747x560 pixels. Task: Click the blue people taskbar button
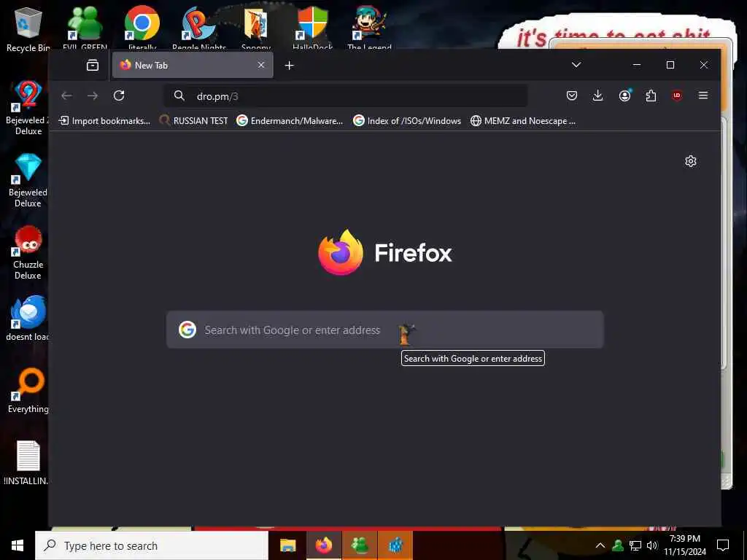coord(395,545)
